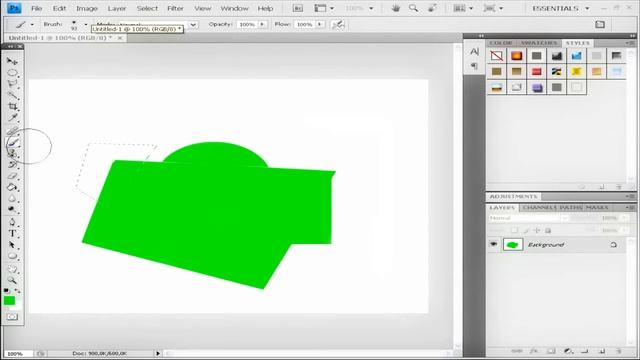The width and height of the screenshot is (640, 360).
Task: Open the Adjustments panel tab
Action: click(513, 197)
